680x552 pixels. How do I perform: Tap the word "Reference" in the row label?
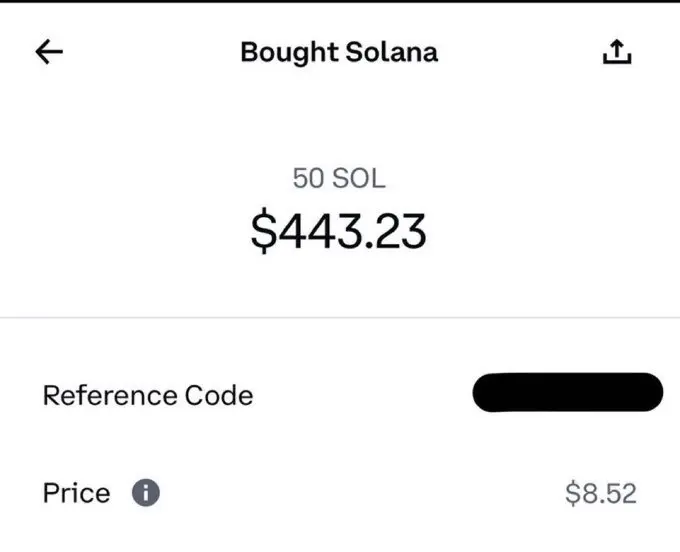point(110,395)
